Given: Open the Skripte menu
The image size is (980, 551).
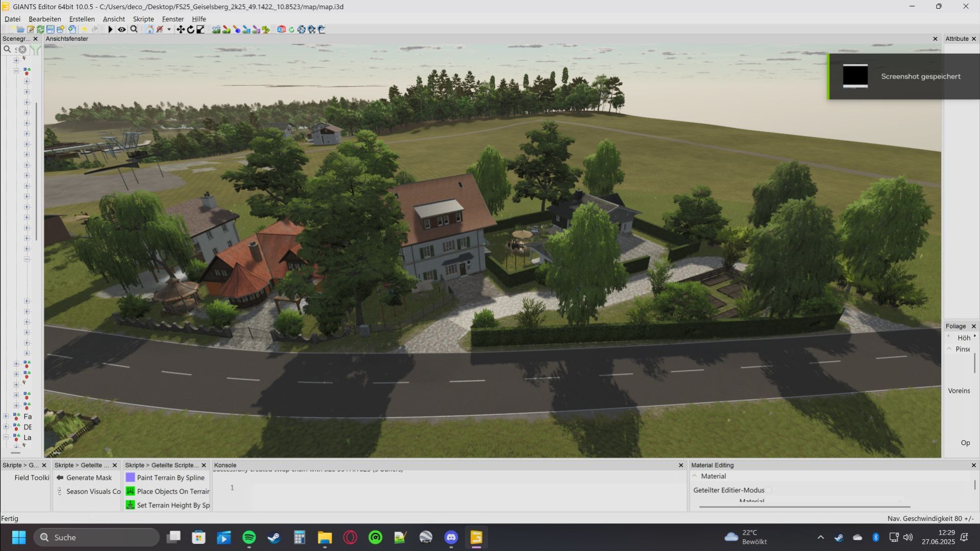Looking at the screenshot, I should point(143,19).
